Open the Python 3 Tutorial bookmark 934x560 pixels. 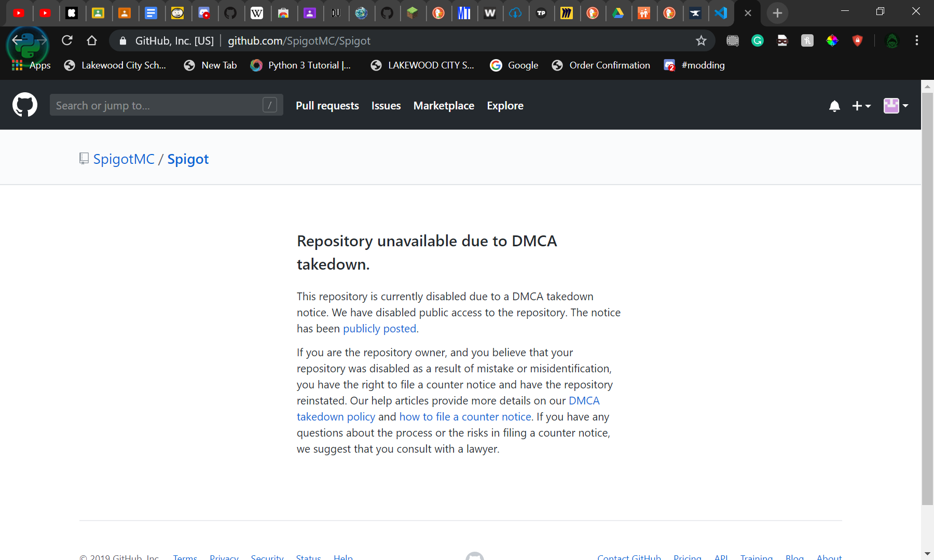(x=300, y=65)
